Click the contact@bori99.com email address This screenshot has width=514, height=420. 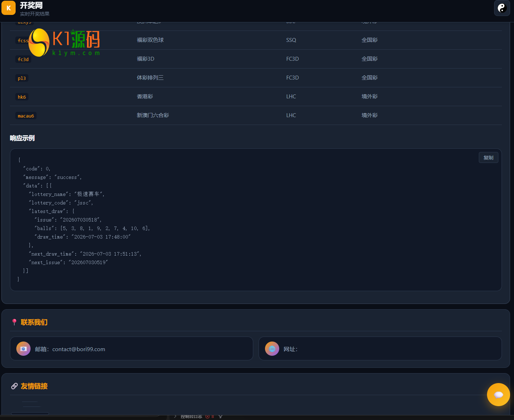[x=79, y=349]
